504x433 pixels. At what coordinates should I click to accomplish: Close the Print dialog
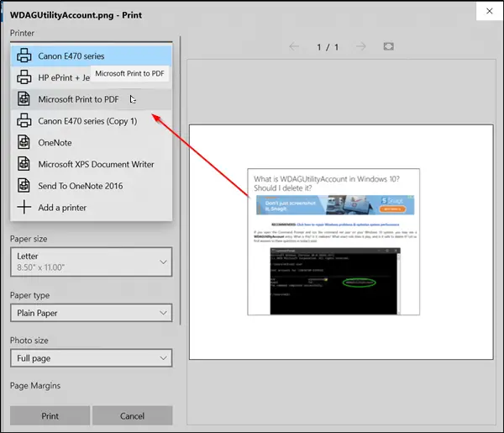point(490,11)
